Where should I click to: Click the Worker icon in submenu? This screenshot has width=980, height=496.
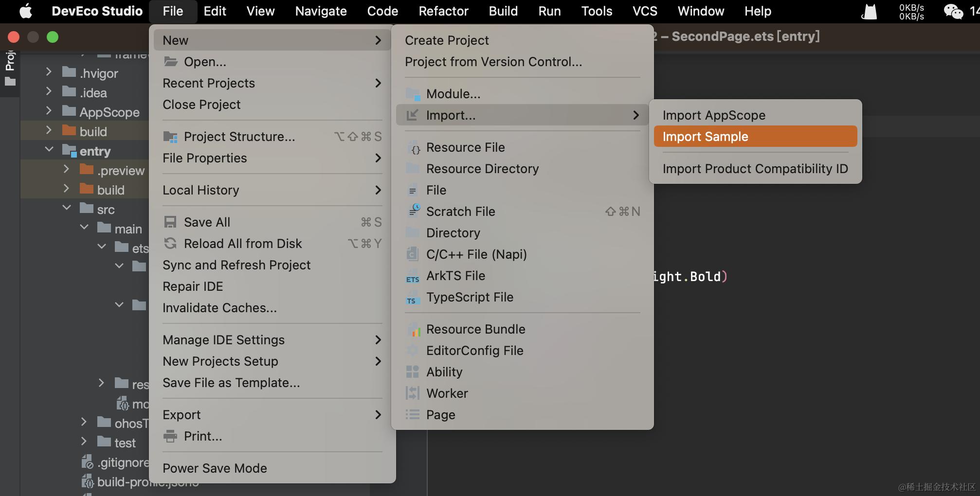point(413,393)
